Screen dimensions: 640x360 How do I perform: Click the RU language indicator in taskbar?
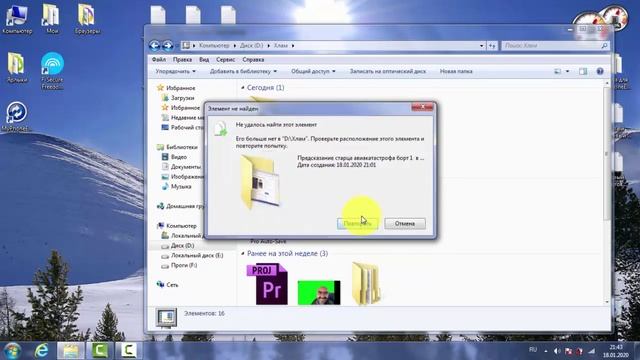533,350
